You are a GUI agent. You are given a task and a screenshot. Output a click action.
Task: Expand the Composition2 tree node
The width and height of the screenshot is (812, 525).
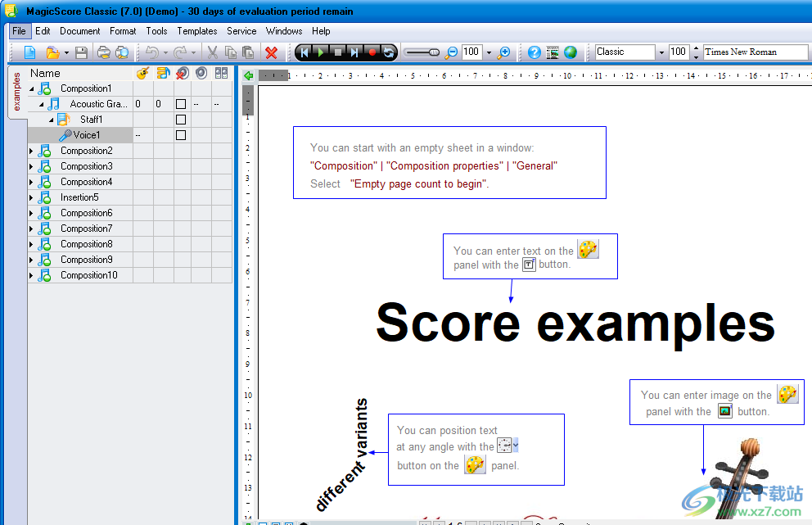click(x=31, y=151)
